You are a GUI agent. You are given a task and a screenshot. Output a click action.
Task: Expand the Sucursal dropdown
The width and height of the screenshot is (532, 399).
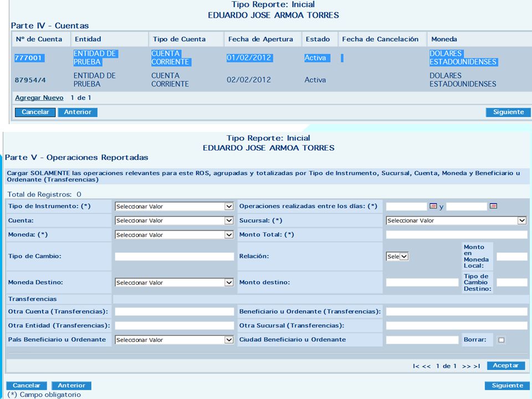456,221
